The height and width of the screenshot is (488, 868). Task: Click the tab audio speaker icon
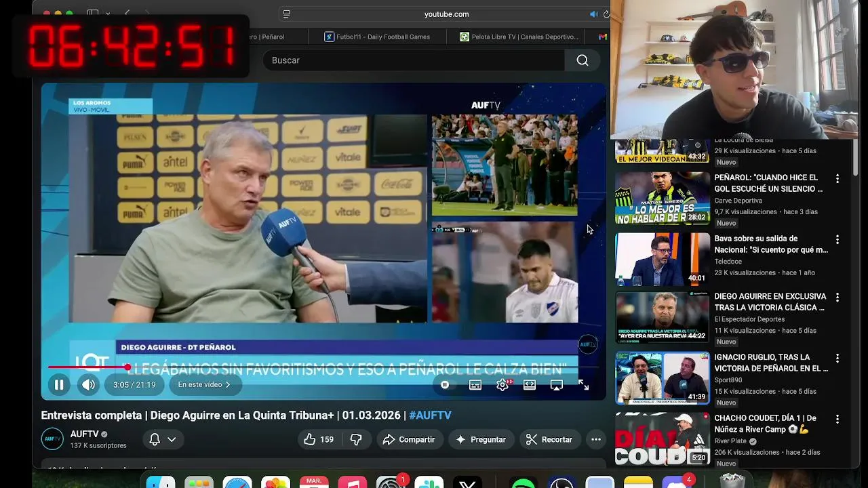594,14
